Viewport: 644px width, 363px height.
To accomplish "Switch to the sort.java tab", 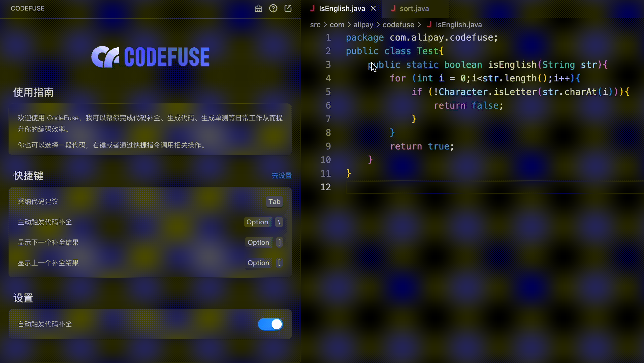I will (x=414, y=9).
